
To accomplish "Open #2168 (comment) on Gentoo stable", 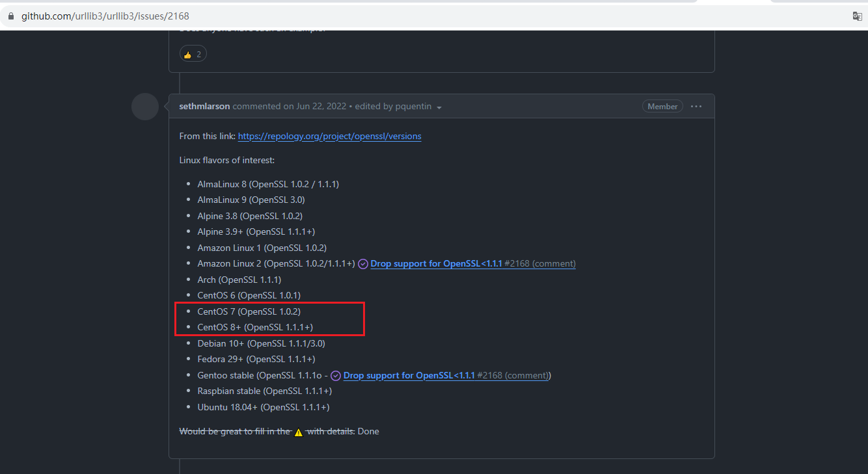I will (513, 376).
